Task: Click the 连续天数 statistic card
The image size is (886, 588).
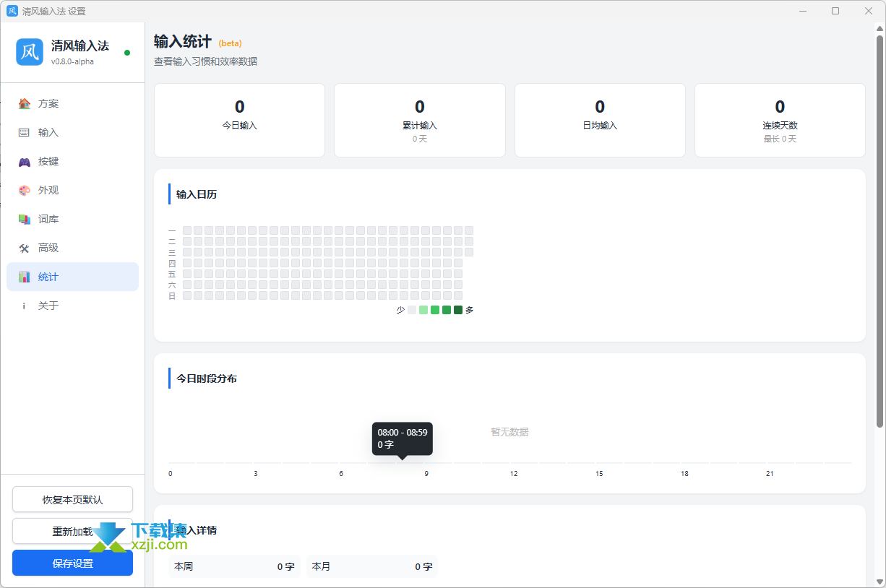Action: pyautogui.click(x=780, y=120)
